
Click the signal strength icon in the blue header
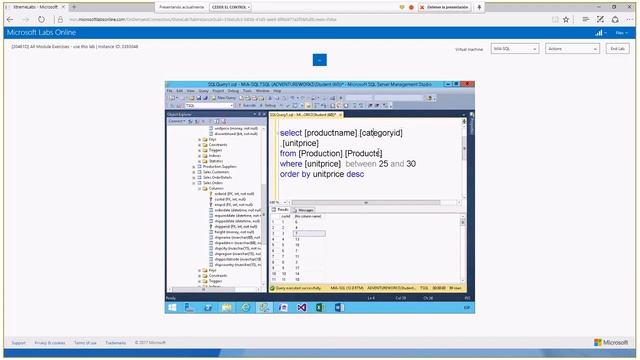pyautogui.click(x=599, y=33)
